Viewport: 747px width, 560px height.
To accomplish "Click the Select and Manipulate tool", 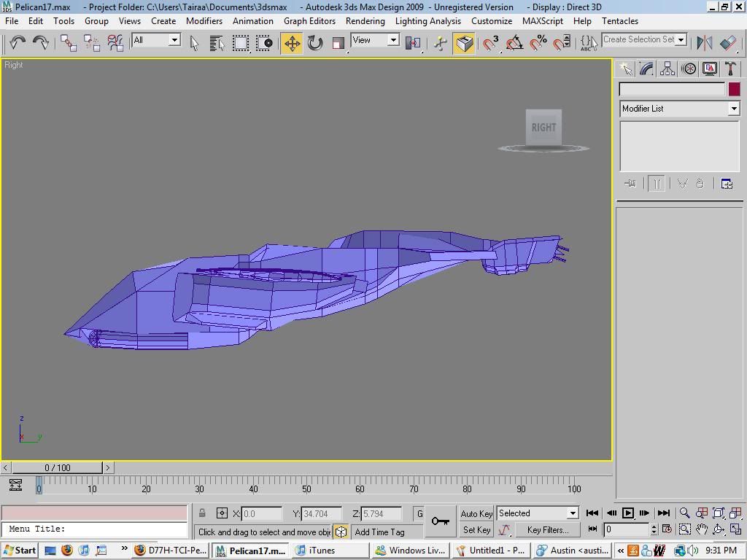I will pyautogui.click(x=441, y=43).
